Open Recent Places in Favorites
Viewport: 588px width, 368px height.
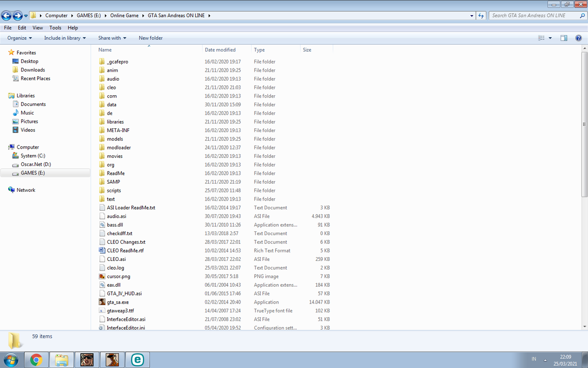[x=35, y=79]
